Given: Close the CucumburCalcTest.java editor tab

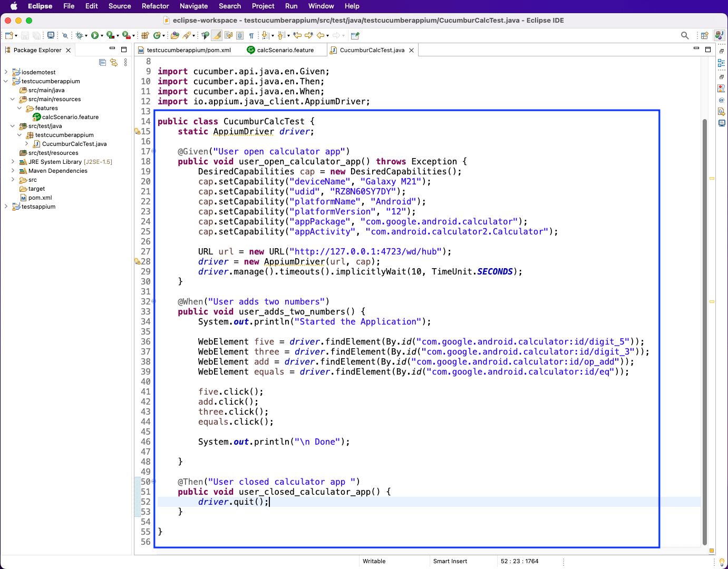Looking at the screenshot, I should 412,50.
